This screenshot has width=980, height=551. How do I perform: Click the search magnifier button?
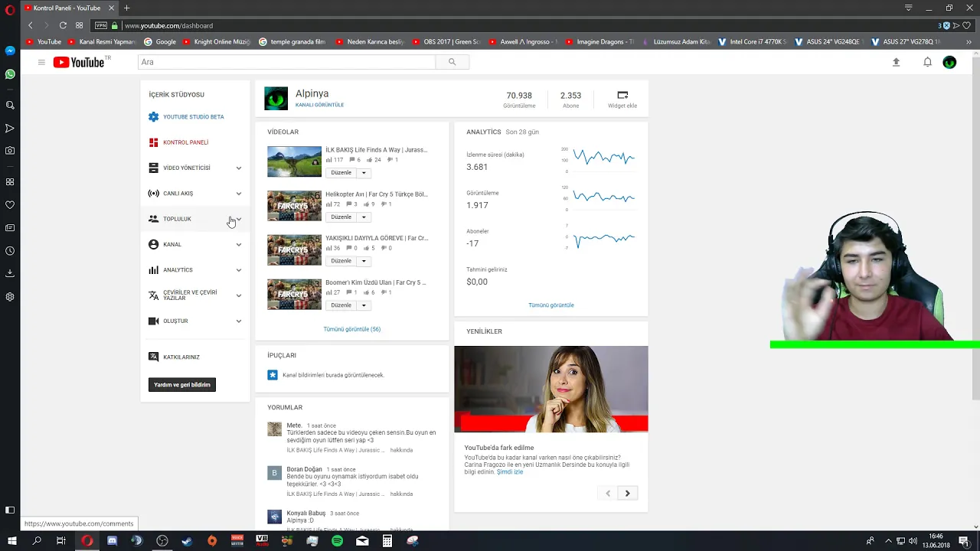(x=452, y=62)
